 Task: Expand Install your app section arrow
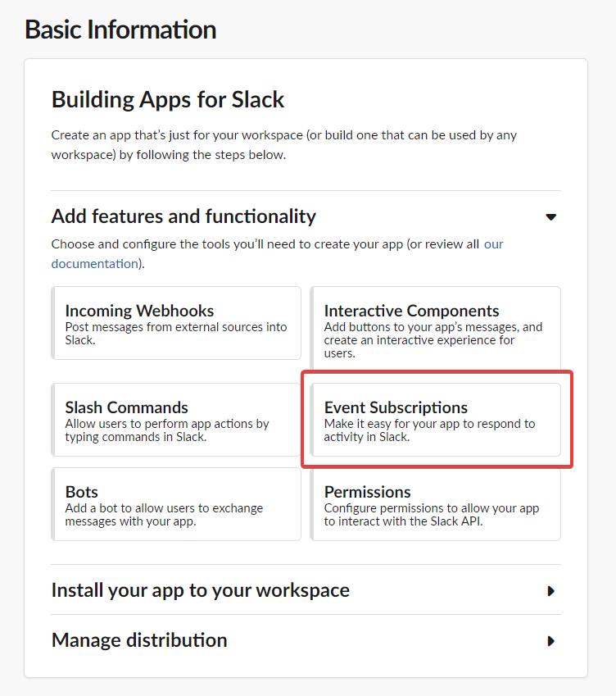(x=551, y=590)
